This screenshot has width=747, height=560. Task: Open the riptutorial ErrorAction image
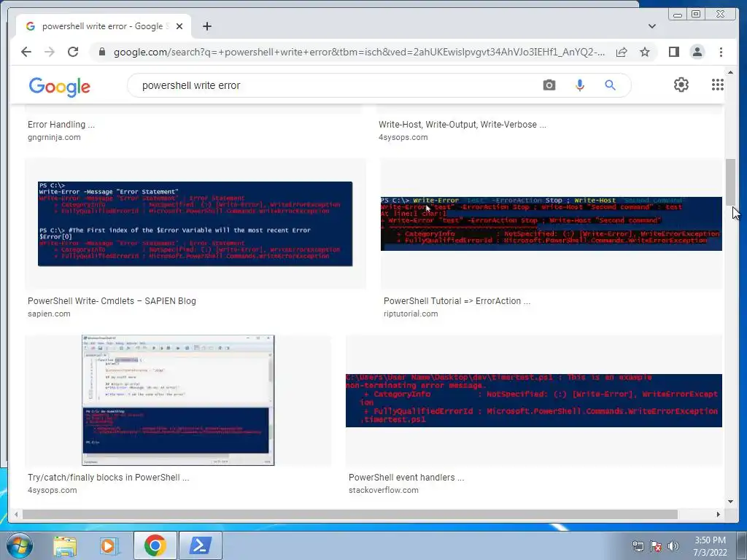click(551, 224)
